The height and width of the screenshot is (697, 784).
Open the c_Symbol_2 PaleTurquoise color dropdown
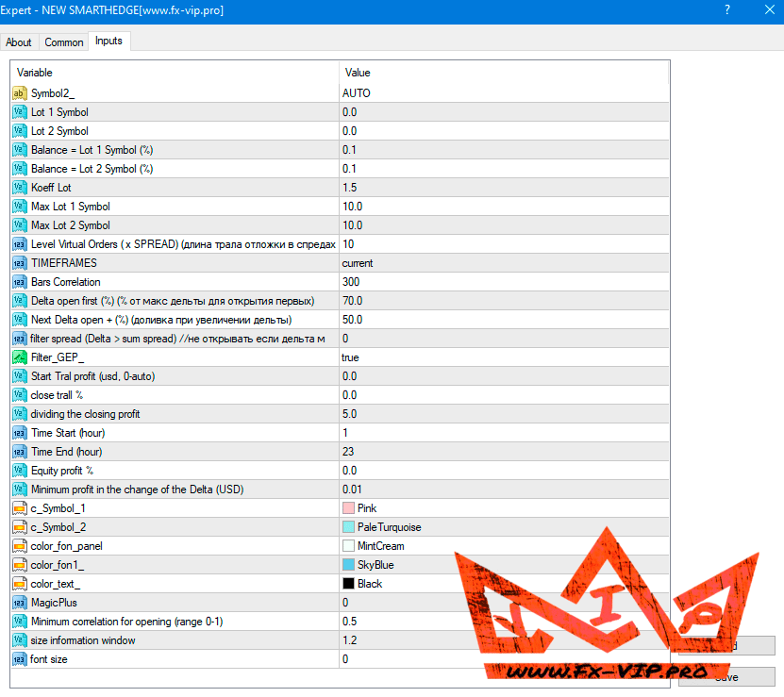pos(503,527)
